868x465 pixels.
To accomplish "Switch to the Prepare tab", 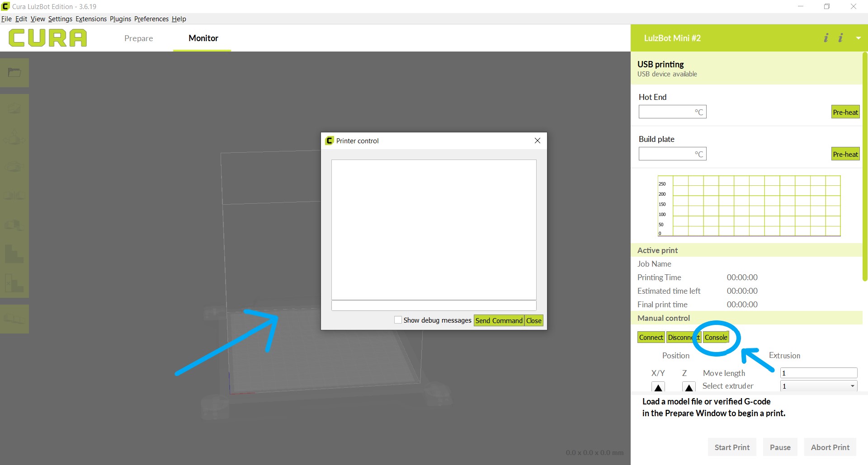I will pyautogui.click(x=138, y=38).
